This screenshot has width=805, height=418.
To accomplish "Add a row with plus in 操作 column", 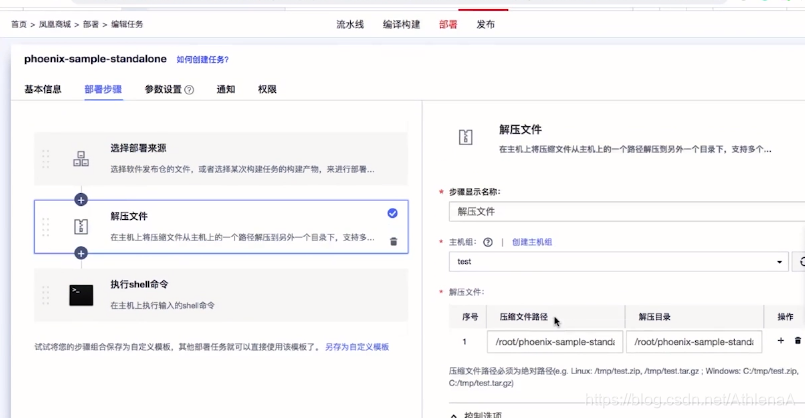I will [x=780, y=340].
